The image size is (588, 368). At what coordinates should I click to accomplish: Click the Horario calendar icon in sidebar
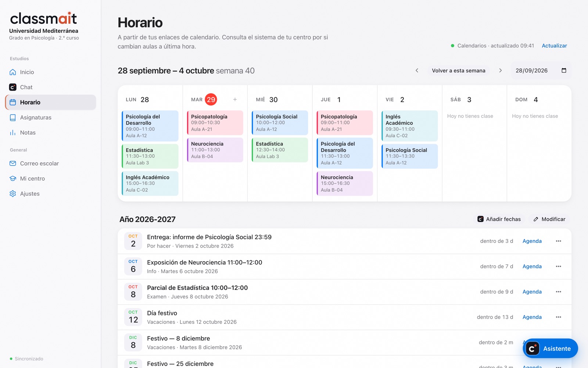click(x=13, y=102)
